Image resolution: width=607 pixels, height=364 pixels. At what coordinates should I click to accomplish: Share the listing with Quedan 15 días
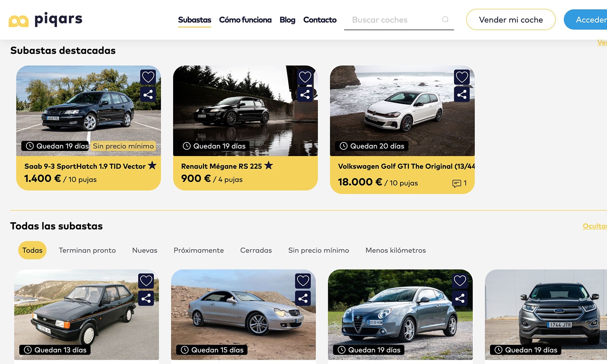(x=303, y=298)
